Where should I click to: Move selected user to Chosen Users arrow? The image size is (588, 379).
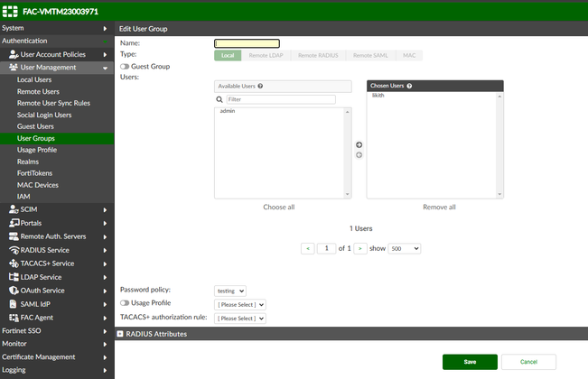click(359, 145)
